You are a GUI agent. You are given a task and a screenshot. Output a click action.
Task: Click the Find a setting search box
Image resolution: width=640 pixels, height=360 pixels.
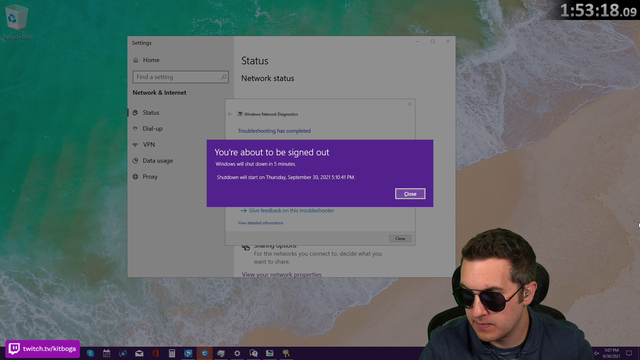tap(180, 77)
